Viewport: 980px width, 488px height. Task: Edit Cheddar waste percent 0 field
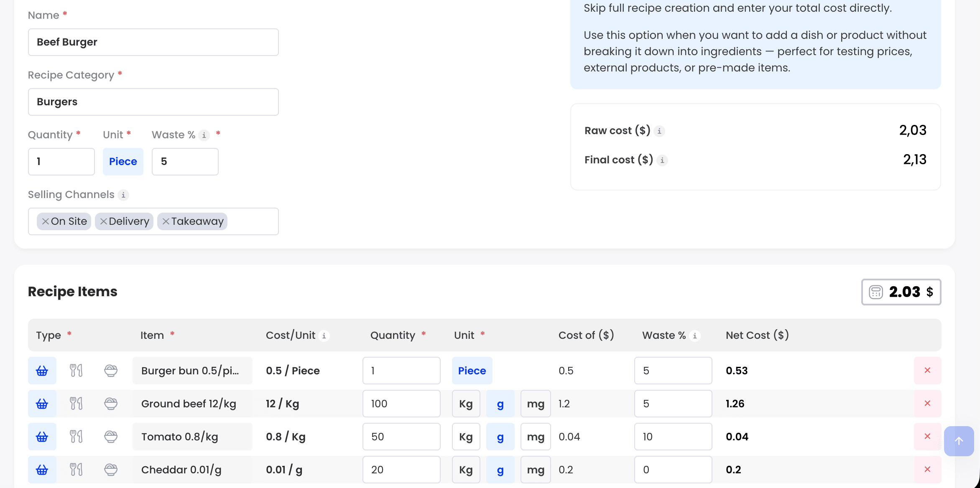point(673,470)
